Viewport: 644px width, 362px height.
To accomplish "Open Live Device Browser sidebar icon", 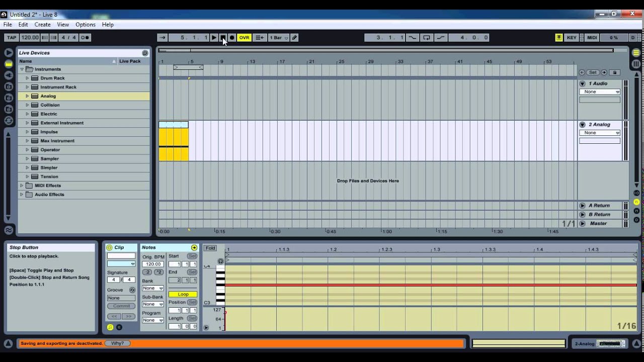I will coord(9,64).
